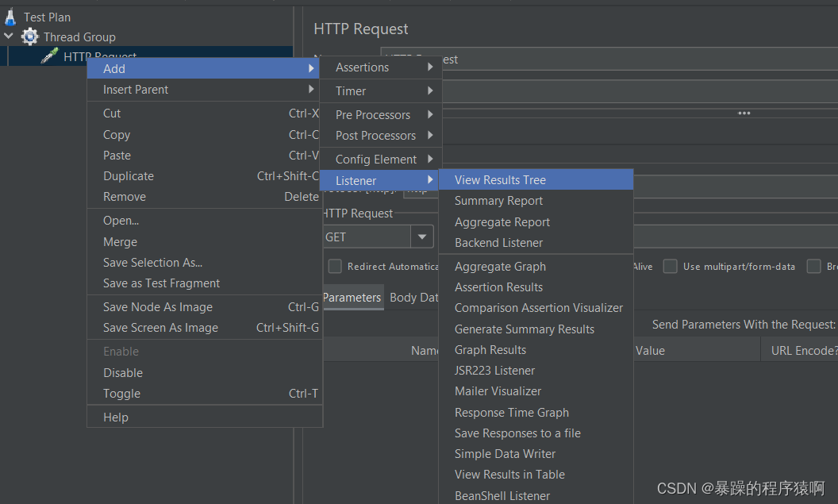838x504 pixels.
Task: Choose Save Node As Image
Action: pyautogui.click(x=203, y=307)
